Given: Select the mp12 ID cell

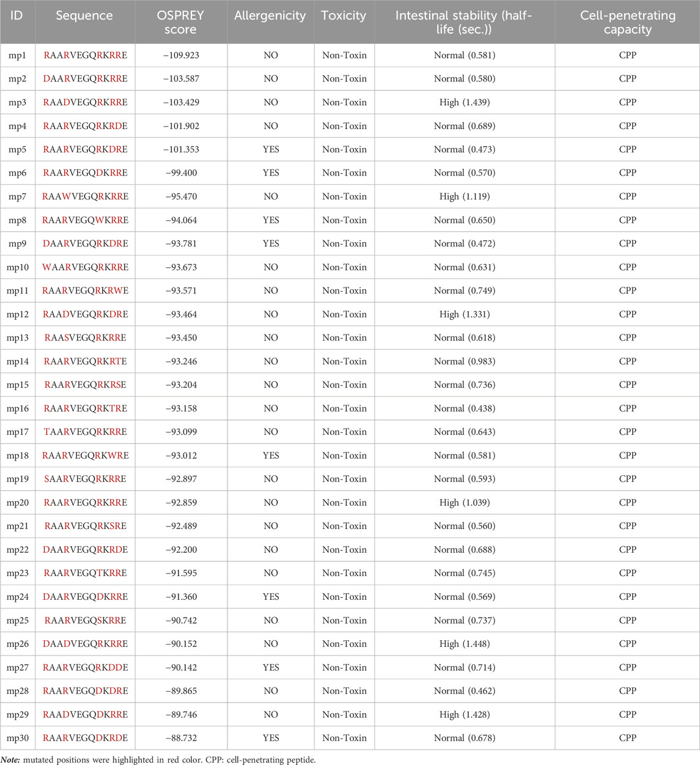Looking at the screenshot, I should pyautogui.click(x=17, y=314).
